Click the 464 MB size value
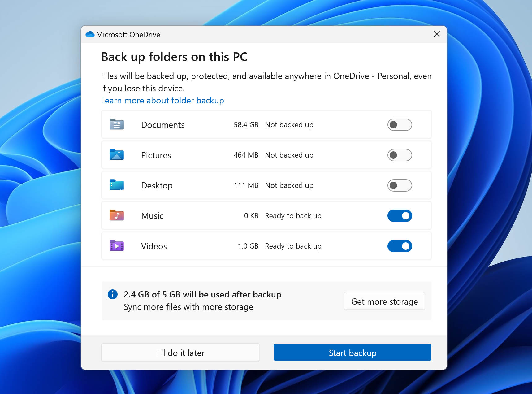Screen dimensions: 532x394 tap(246, 155)
